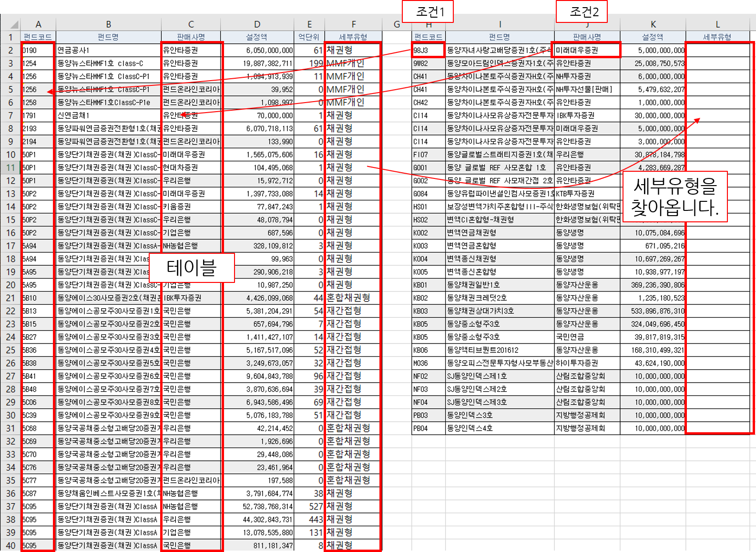
Task: Click the 국민연금 cell
Action: [587, 337]
